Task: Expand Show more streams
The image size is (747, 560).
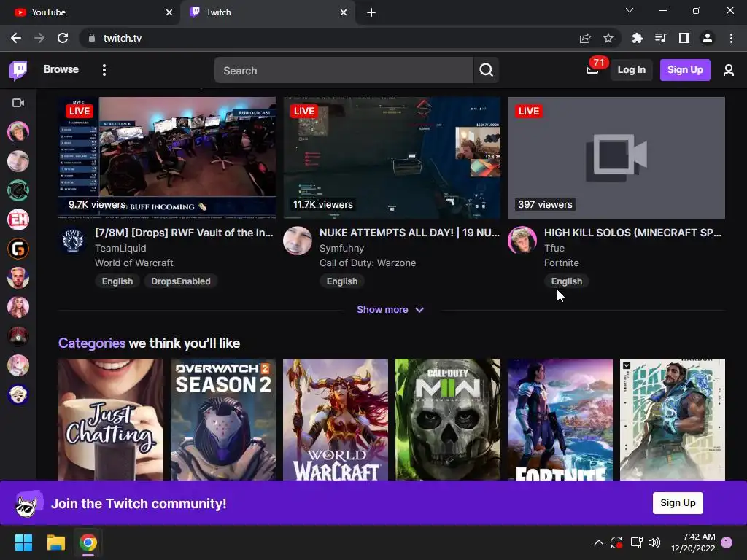Action: pos(390,309)
